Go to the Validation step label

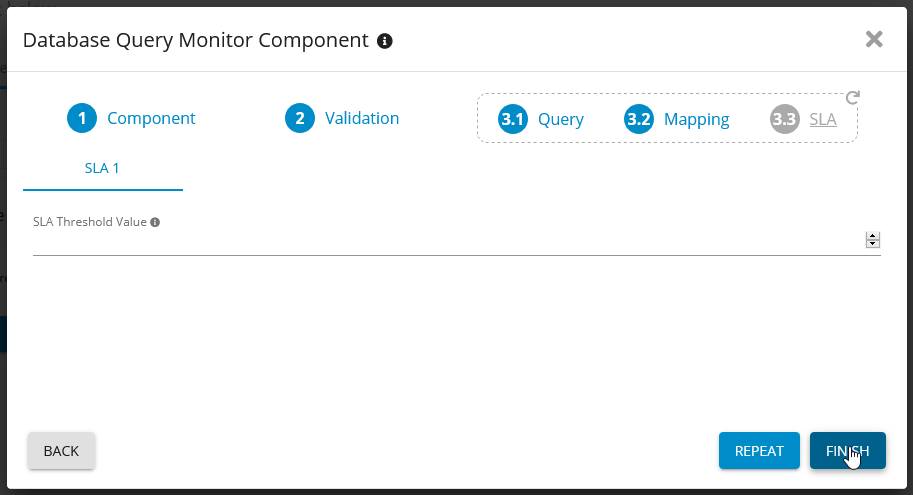pyautogui.click(x=362, y=119)
